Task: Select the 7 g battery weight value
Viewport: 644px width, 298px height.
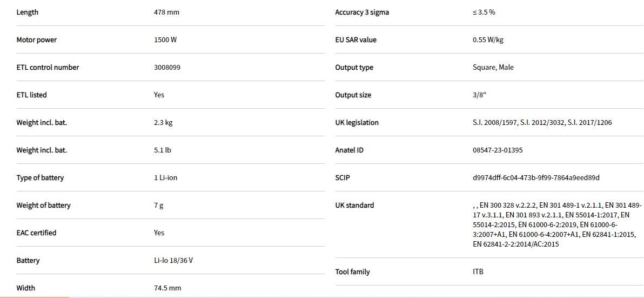Action: pos(159,206)
